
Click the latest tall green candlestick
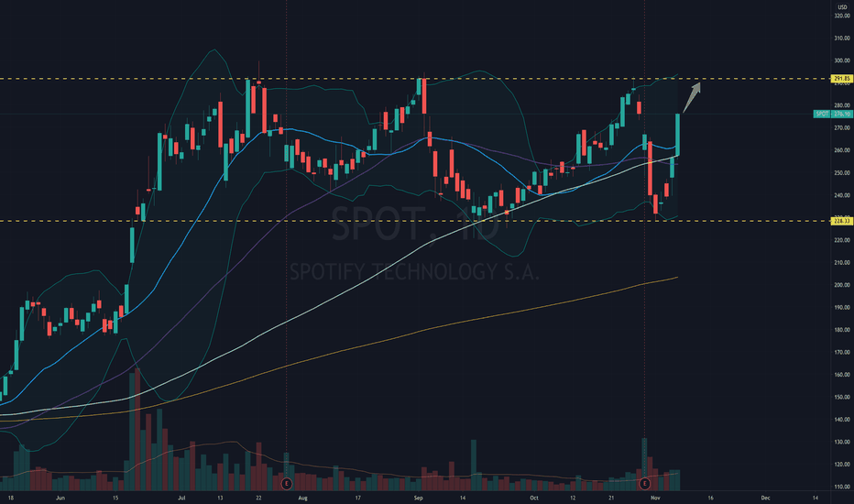[x=677, y=135]
